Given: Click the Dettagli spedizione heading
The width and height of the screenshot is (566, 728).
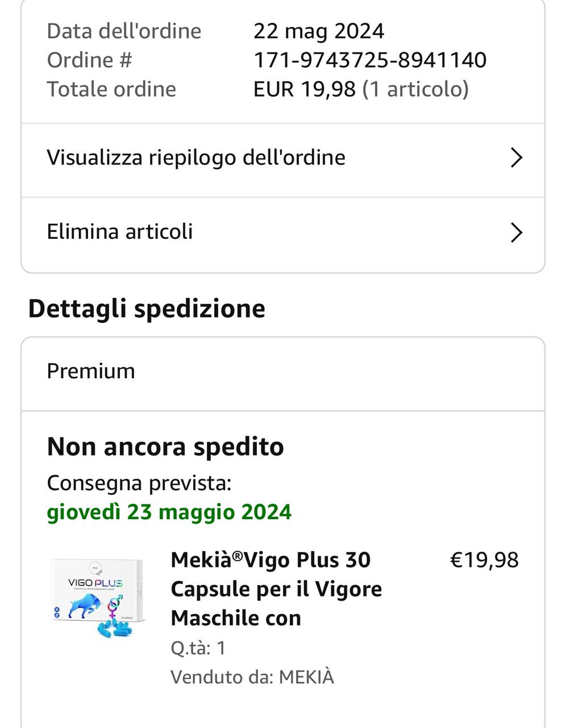Looking at the screenshot, I should [147, 309].
